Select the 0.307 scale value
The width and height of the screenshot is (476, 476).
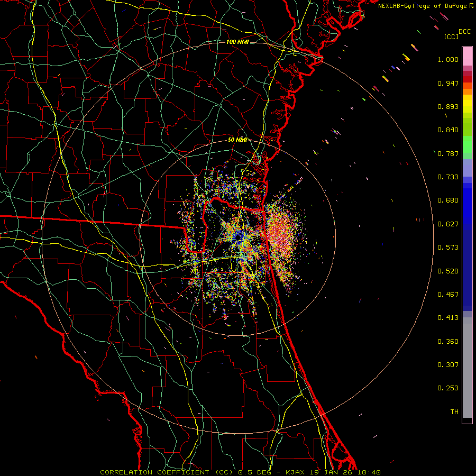pos(448,365)
